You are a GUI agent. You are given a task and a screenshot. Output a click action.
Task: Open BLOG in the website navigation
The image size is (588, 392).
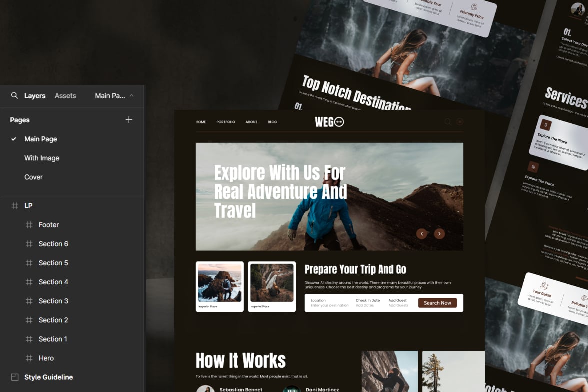[272, 122]
